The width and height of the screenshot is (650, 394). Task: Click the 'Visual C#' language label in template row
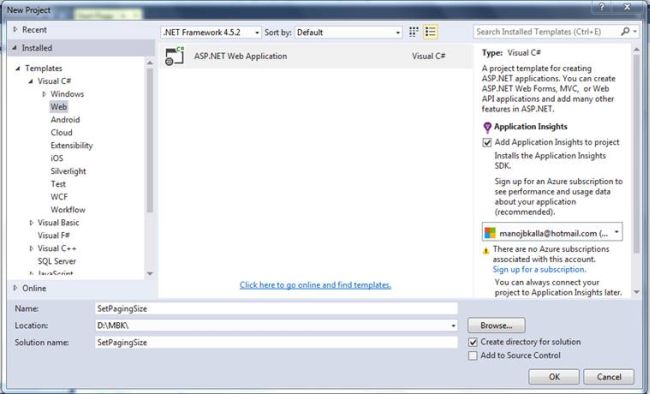(x=429, y=56)
